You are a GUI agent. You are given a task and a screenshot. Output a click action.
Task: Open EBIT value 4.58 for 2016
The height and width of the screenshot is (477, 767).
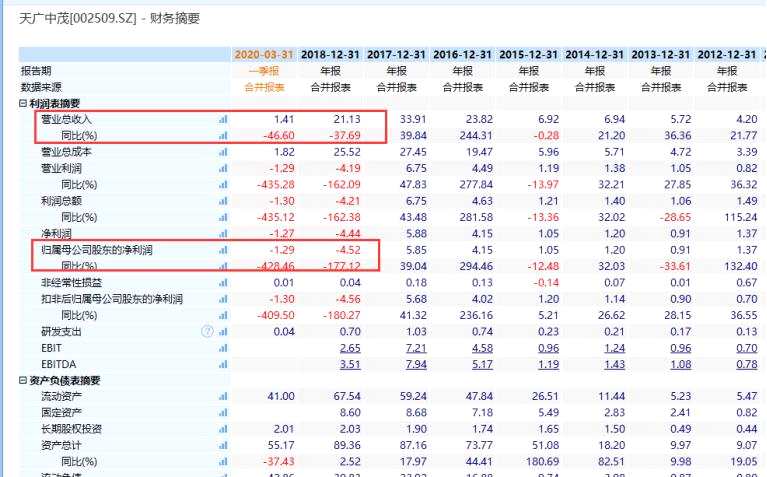tap(482, 348)
